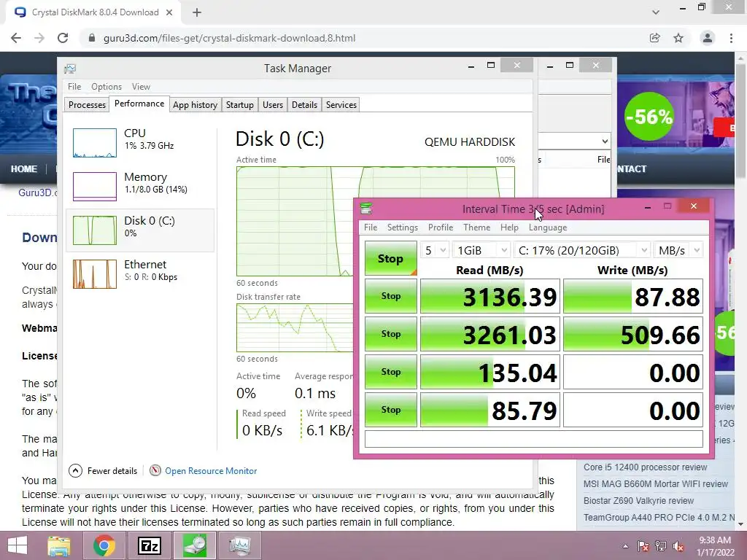The height and width of the screenshot is (560, 747).
Task: Switch to the Performance tab
Action: 139,104
